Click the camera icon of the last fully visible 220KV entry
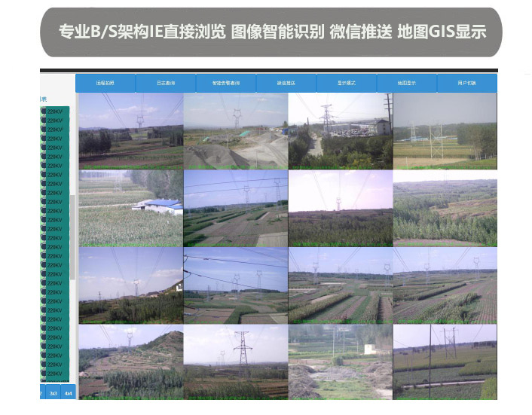 [44, 374]
